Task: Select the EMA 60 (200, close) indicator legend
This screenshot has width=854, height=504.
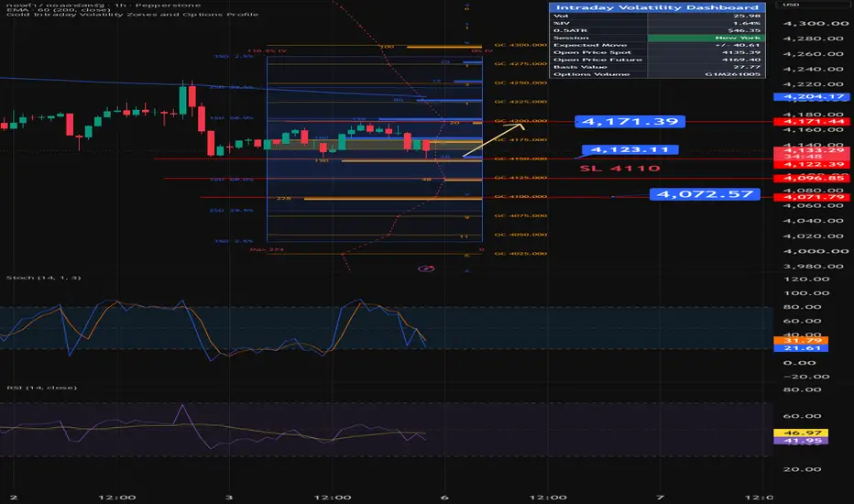Action: click(x=59, y=10)
